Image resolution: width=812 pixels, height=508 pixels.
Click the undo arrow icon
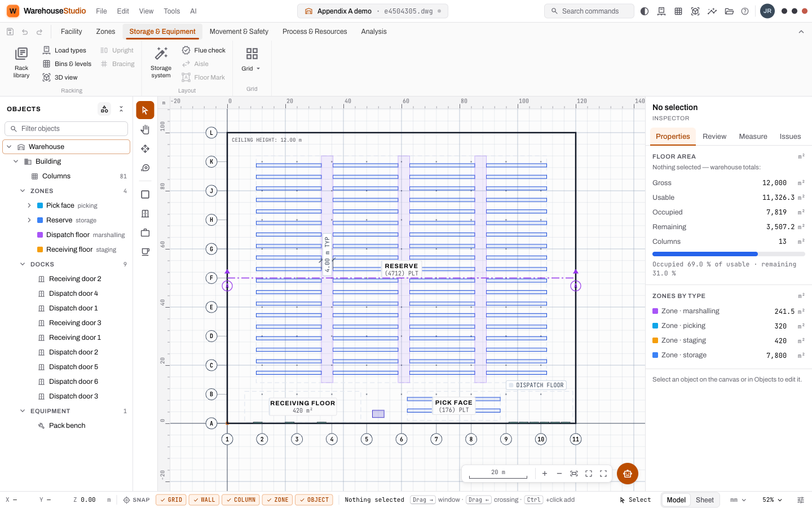tap(25, 32)
